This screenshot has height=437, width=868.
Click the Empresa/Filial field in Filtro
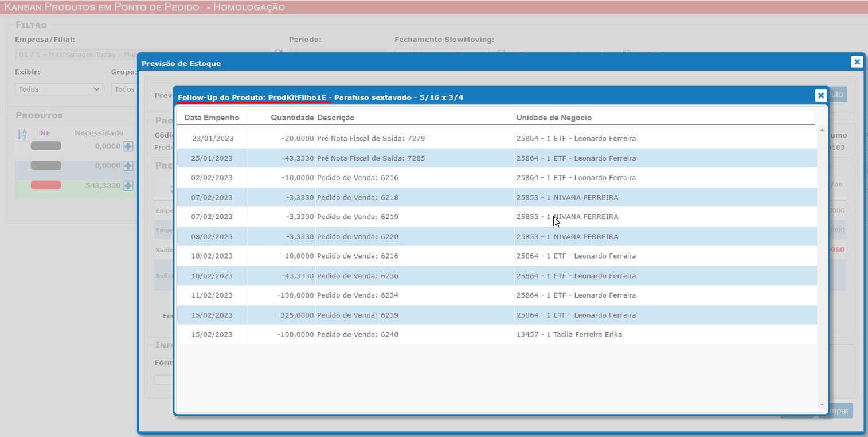coord(142,54)
